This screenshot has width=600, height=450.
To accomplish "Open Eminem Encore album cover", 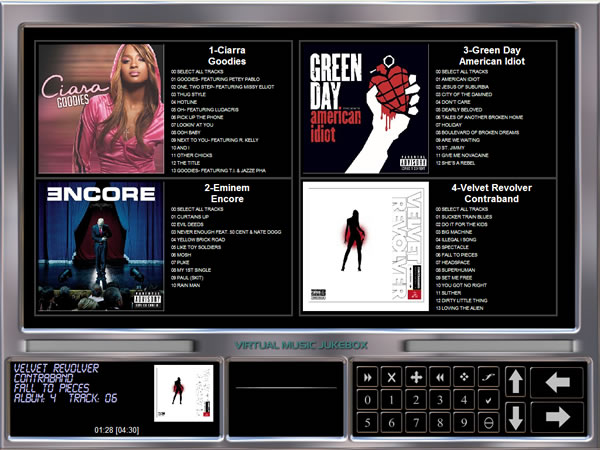I will [101, 246].
